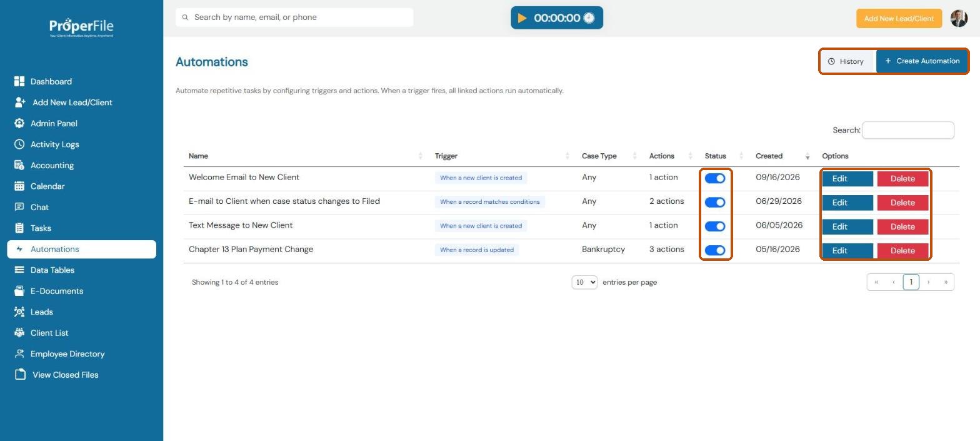Toggle status for Chapter 13 Plan Payment Change
This screenshot has height=441, width=980.
[x=715, y=250]
